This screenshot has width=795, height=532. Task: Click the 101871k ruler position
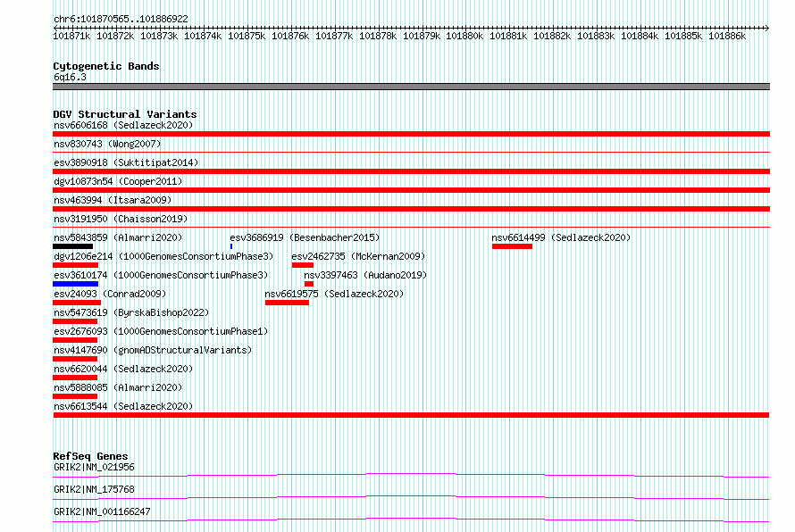71,36
